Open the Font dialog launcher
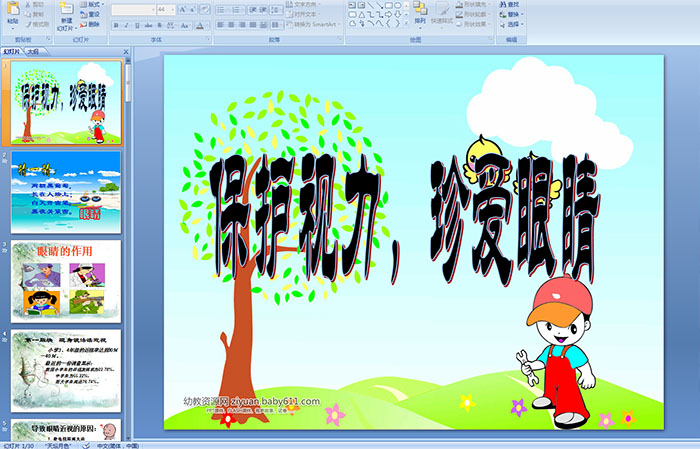This screenshot has width=700, height=449. click(208, 40)
